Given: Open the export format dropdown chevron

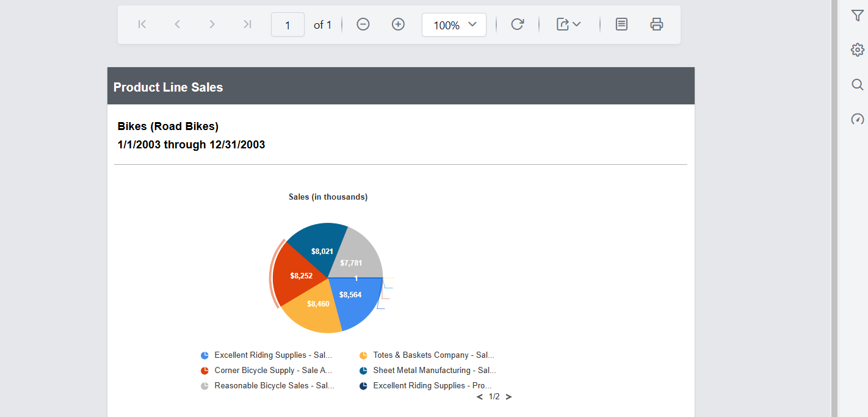Looking at the screenshot, I should pyautogui.click(x=577, y=24).
